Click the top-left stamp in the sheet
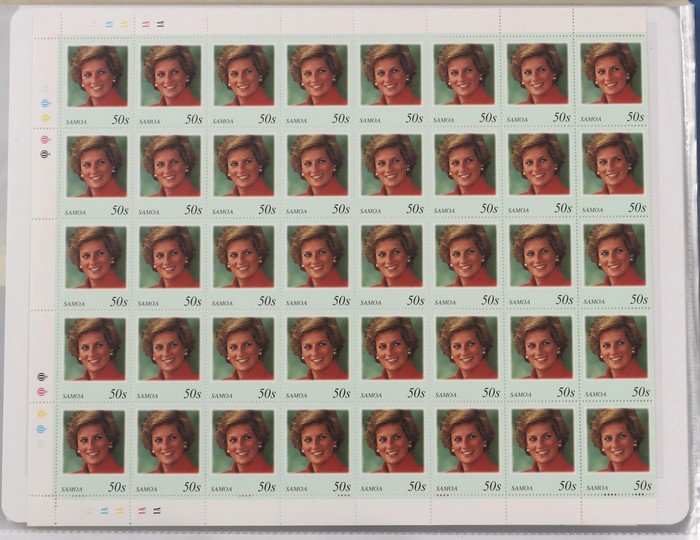The height and width of the screenshot is (540, 700). pyautogui.click(x=97, y=82)
